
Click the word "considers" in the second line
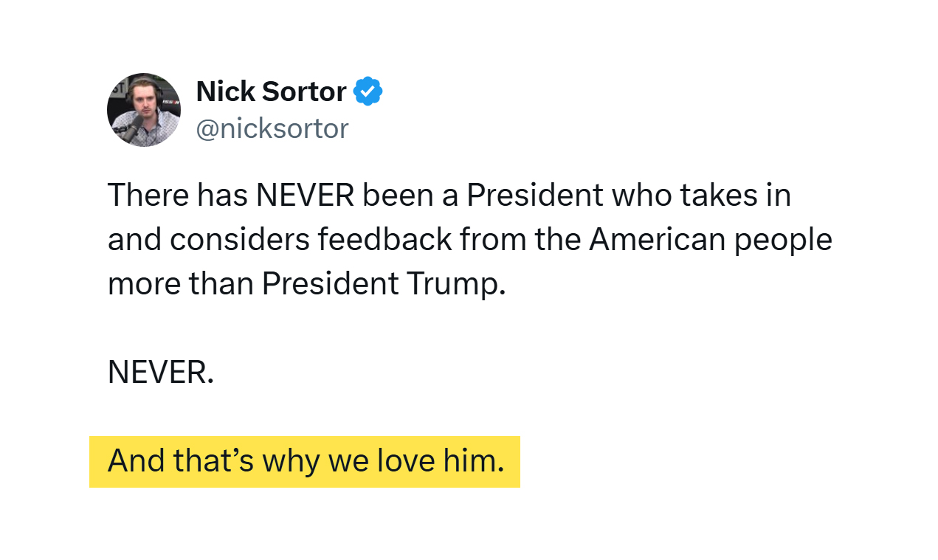coord(240,240)
